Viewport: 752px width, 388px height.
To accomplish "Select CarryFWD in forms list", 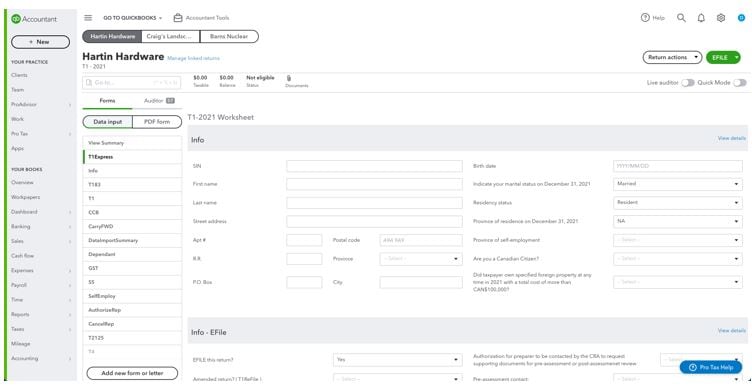I will (x=132, y=226).
